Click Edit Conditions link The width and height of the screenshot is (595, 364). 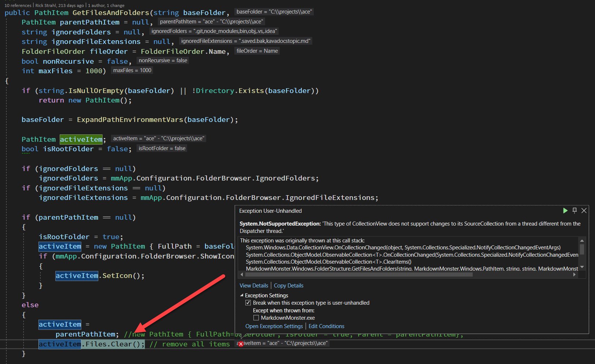pyautogui.click(x=327, y=326)
